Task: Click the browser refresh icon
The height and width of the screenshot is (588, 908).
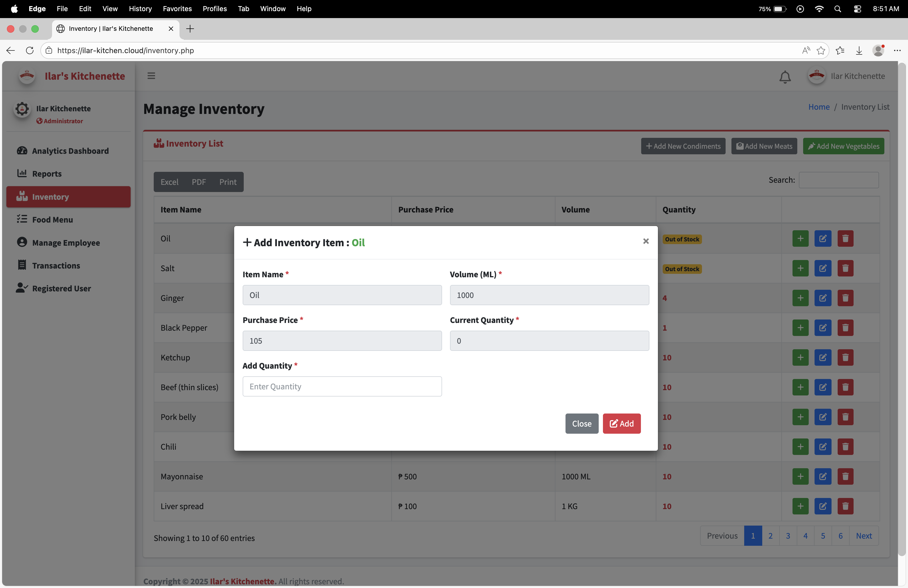Action: tap(30, 50)
